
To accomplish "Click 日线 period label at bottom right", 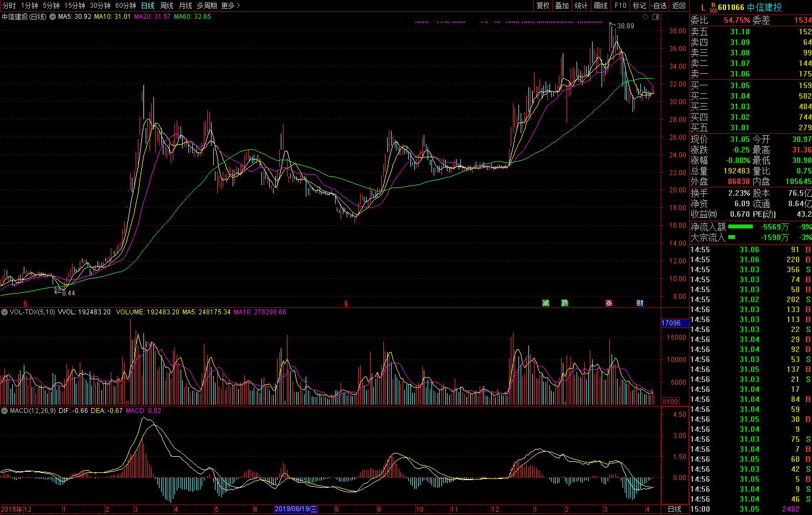I will (674, 509).
